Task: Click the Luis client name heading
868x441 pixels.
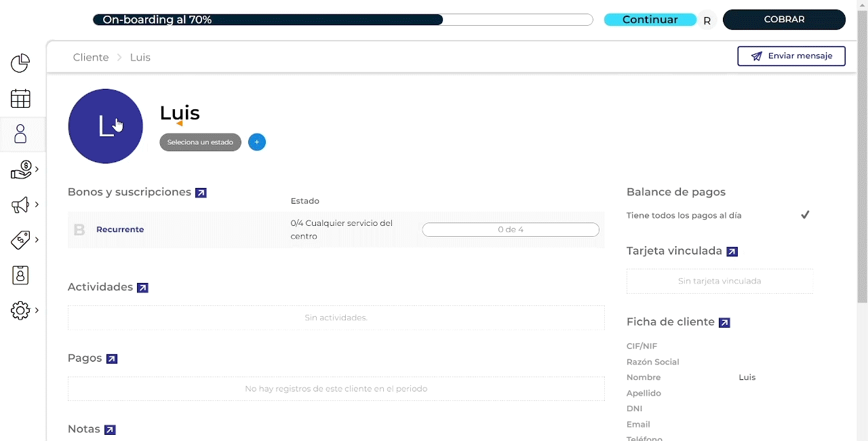Action: point(180,113)
